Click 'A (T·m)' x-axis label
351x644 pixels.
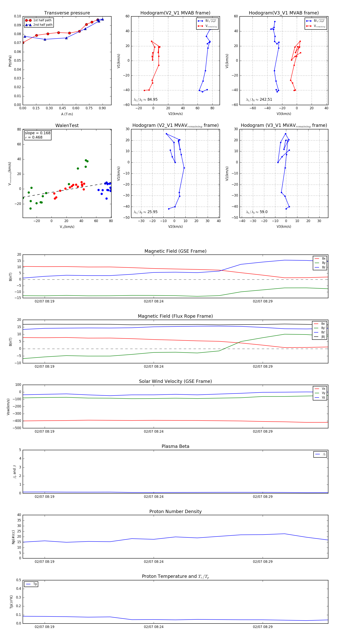tap(67, 114)
